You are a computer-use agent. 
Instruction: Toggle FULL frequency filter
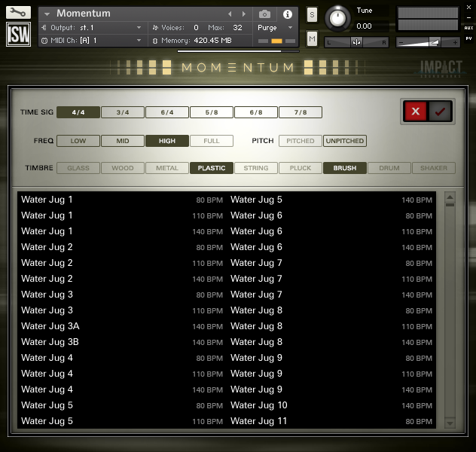point(212,141)
